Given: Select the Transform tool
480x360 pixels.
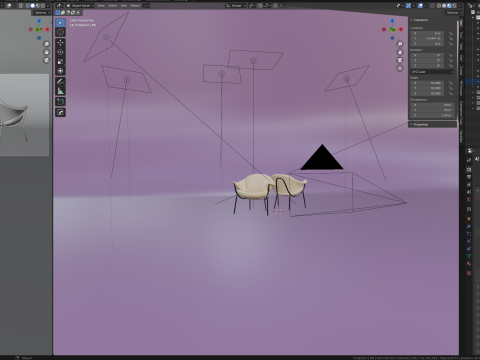Looking at the screenshot, I should 60,71.
